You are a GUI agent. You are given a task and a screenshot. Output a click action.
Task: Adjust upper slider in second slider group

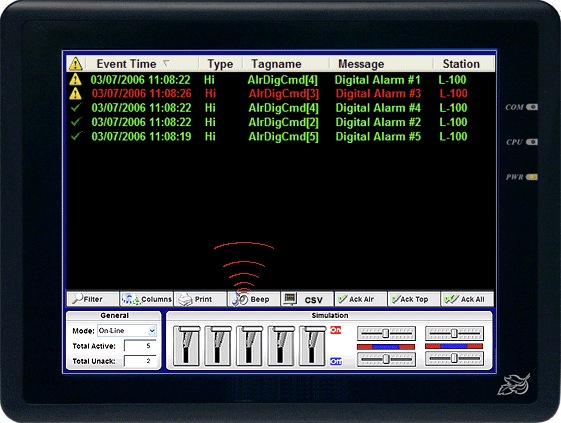pyautogui.click(x=454, y=333)
